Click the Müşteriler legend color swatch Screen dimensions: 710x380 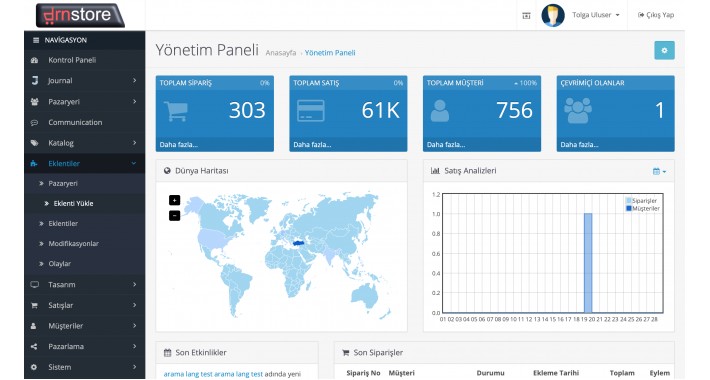coord(628,209)
